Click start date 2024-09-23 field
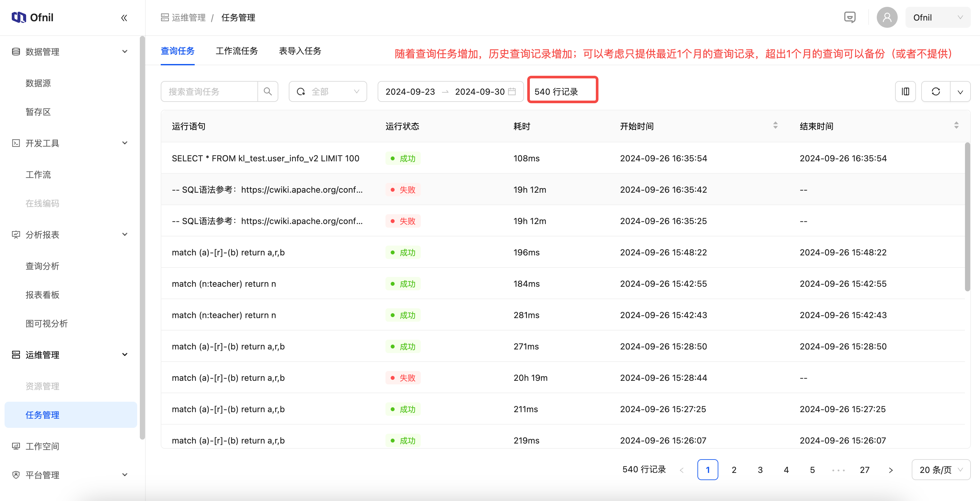The image size is (980, 501). 410,92
